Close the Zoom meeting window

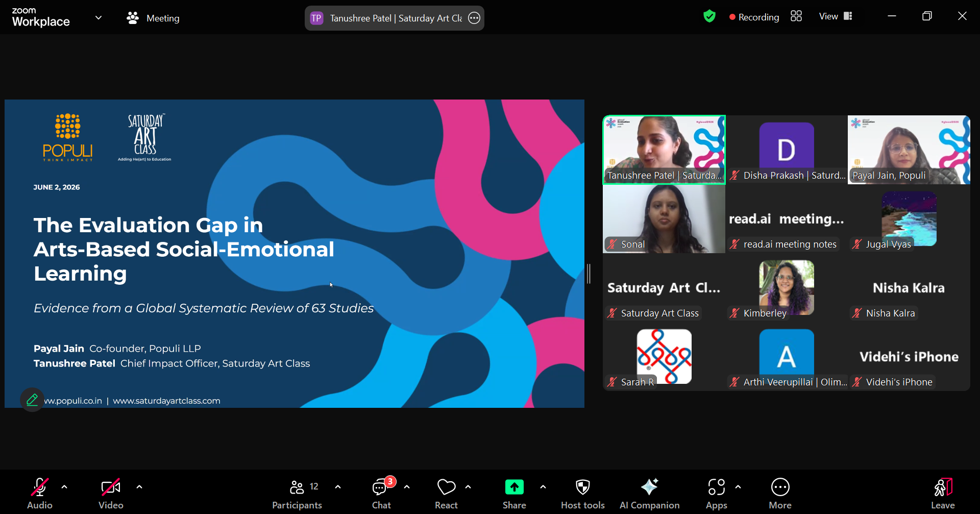962,16
